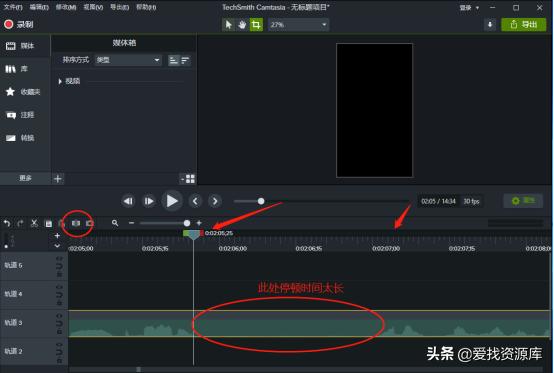Screen dimensions: 554x373
Task: Expand the 视频 group in media bin
Action: [60, 81]
